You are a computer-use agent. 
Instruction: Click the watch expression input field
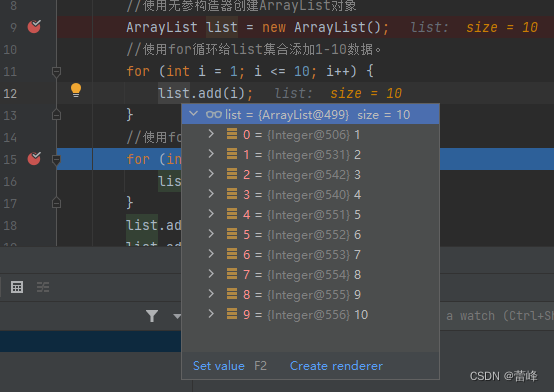pyautogui.click(x=497, y=316)
